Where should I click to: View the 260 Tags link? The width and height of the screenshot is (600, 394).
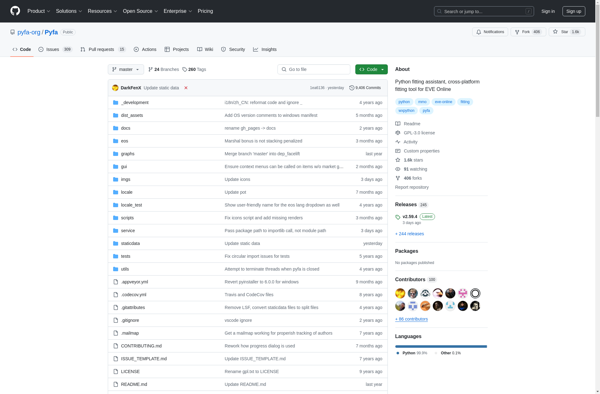(x=194, y=70)
